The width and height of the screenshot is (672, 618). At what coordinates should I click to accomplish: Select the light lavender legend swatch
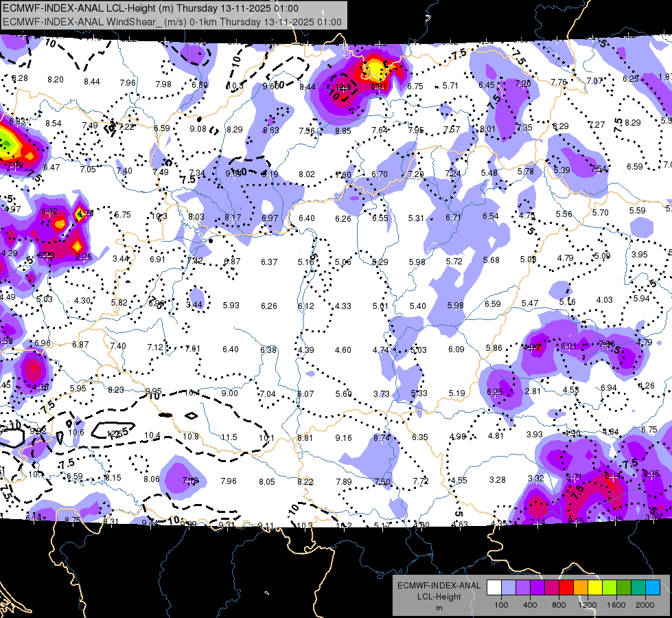point(509,587)
